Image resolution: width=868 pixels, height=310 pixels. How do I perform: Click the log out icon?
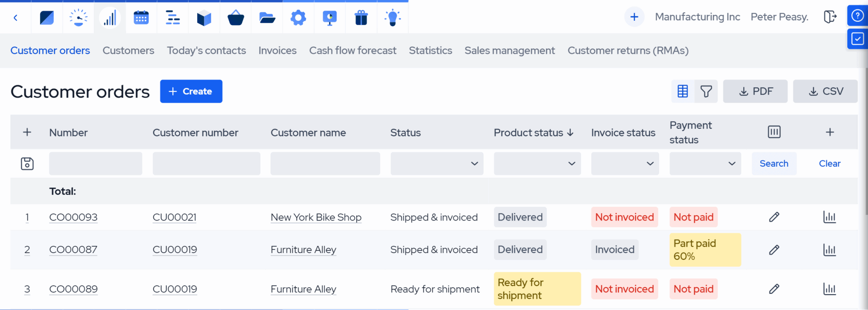(830, 17)
